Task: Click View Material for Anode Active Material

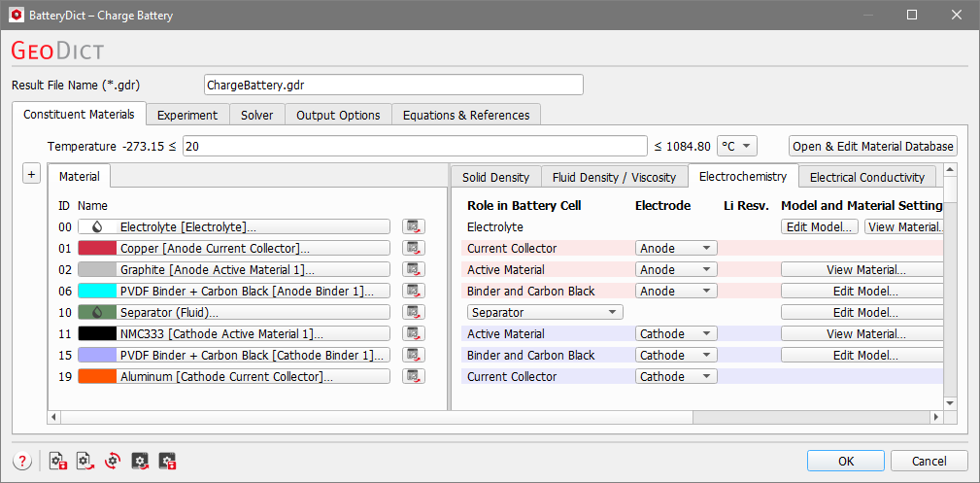Action: pyautogui.click(x=862, y=269)
